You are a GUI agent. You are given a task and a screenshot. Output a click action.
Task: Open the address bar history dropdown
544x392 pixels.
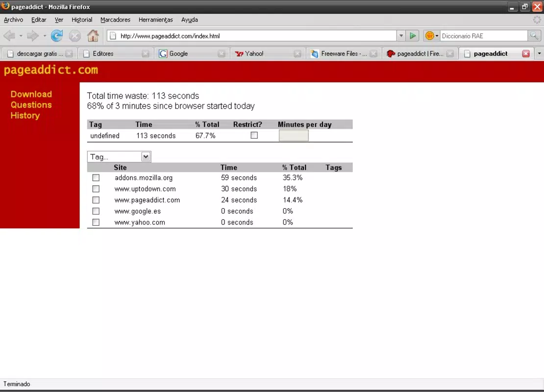(401, 36)
